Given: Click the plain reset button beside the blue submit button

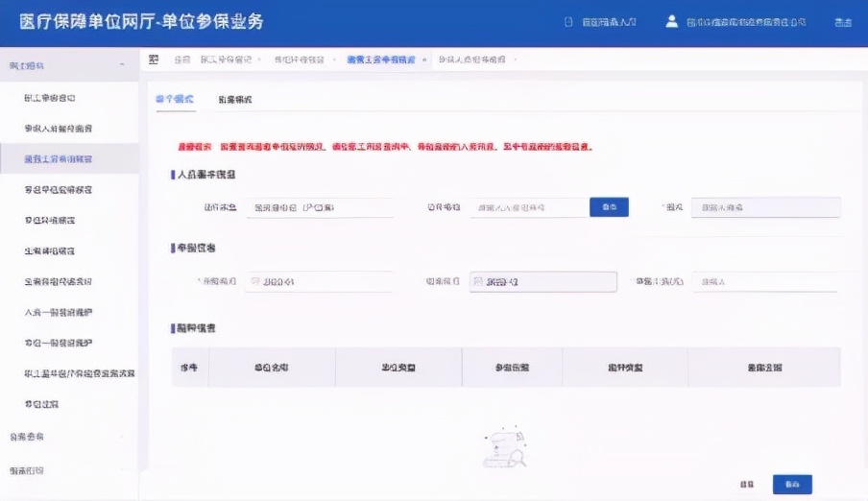Looking at the screenshot, I should tap(747, 485).
